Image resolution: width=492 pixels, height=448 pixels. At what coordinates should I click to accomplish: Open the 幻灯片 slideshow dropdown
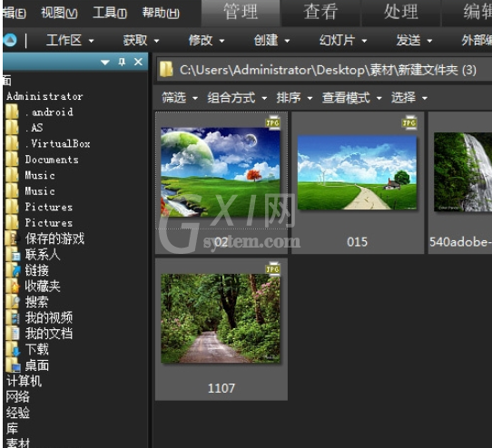point(342,40)
